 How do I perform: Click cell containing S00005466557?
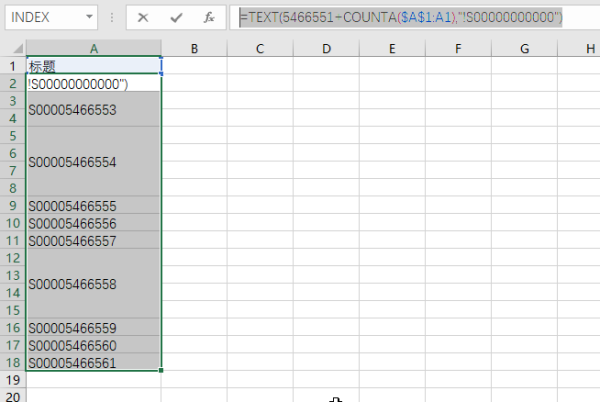coord(93,241)
